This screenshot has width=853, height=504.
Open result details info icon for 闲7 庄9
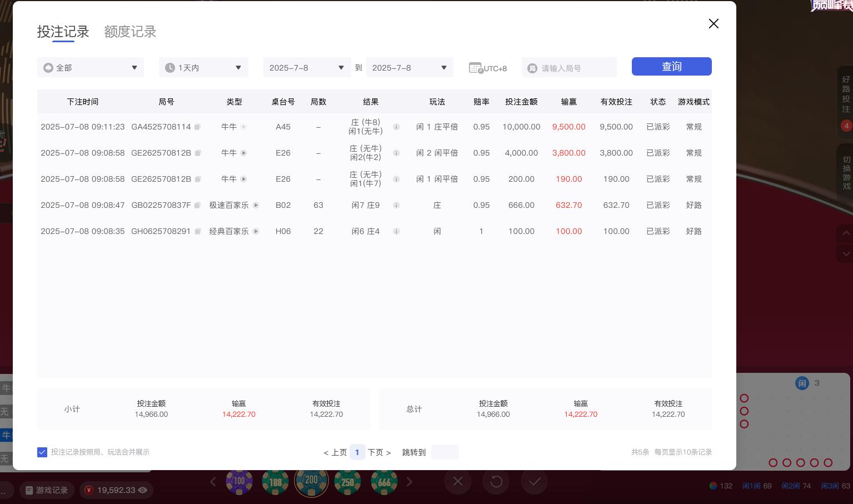point(396,205)
